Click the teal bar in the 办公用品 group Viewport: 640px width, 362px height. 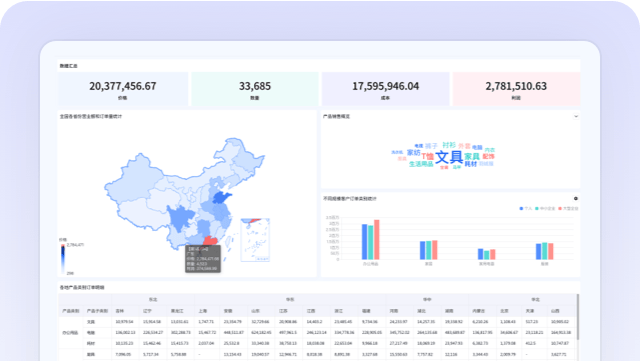pos(371,242)
